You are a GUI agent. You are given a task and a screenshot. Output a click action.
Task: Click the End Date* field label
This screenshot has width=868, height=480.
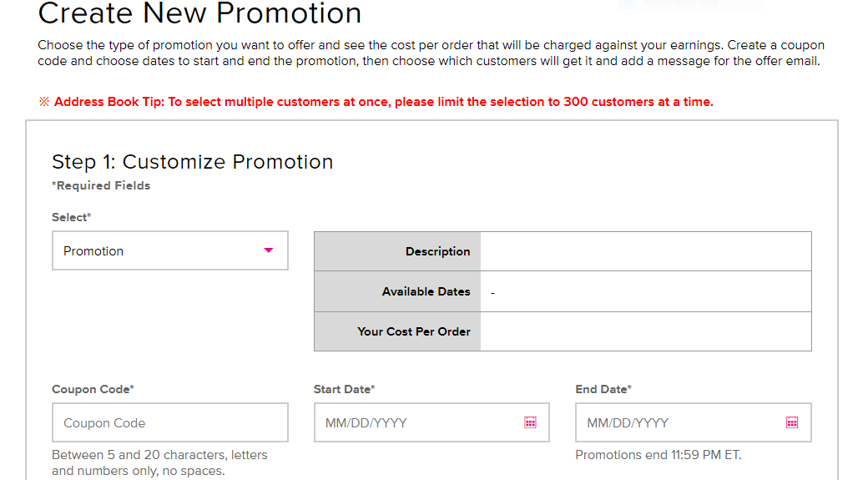point(603,389)
